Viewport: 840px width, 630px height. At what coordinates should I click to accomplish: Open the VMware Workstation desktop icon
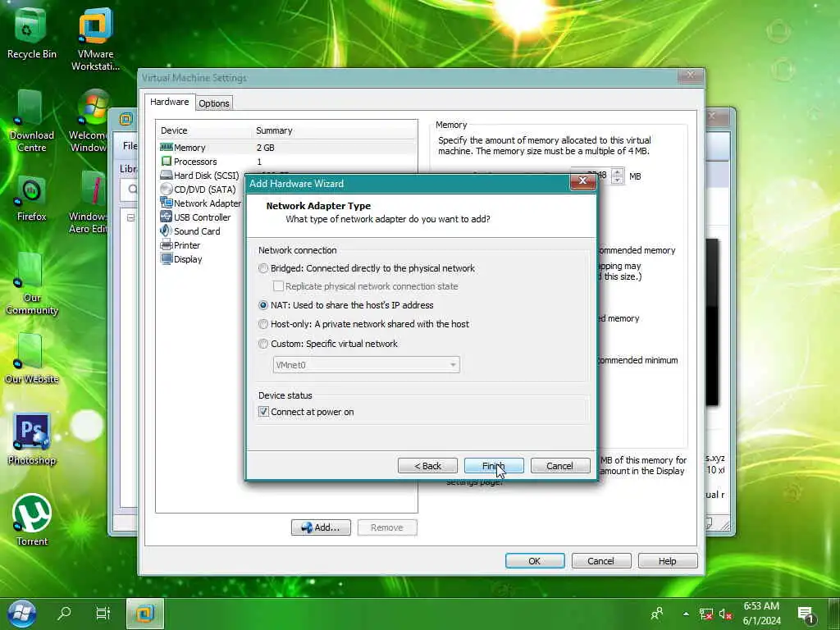point(95,39)
